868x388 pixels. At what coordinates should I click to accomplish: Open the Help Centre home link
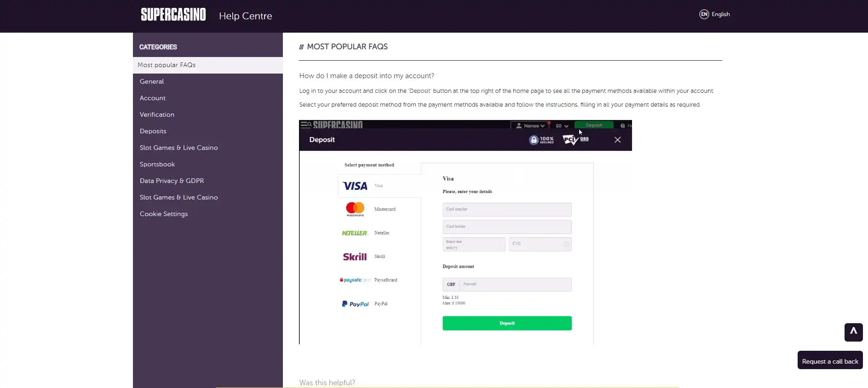[245, 16]
